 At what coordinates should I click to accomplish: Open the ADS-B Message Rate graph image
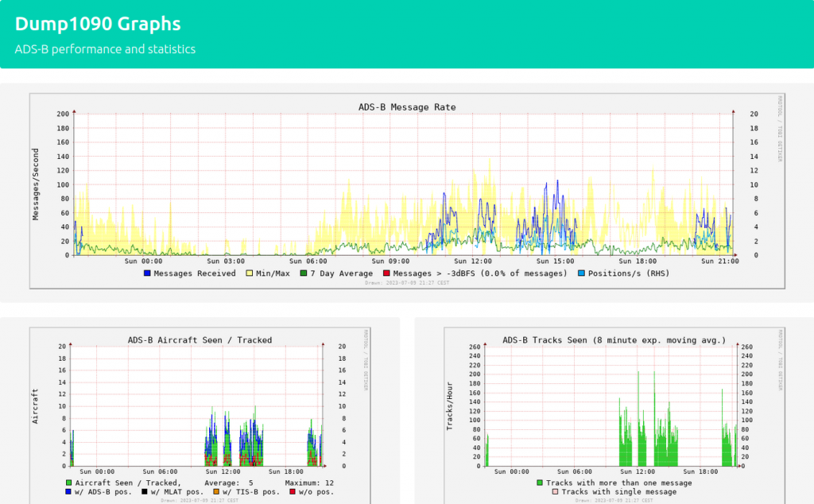[407, 191]
